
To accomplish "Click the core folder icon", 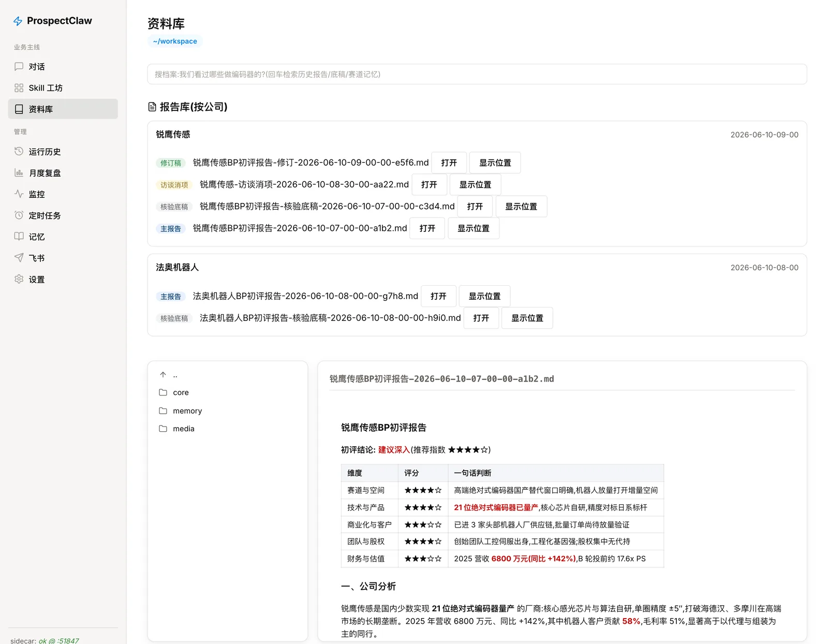I will point(163,392).
